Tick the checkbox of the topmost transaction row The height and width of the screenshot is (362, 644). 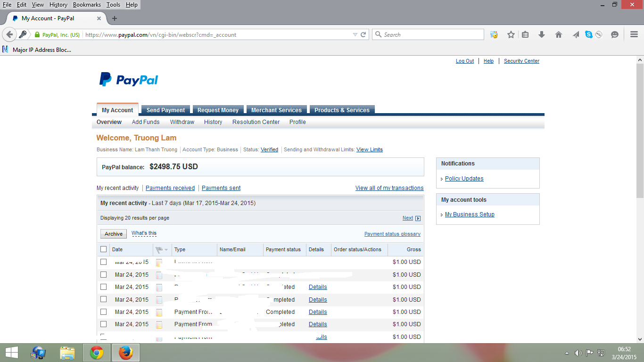coord(104,262)
